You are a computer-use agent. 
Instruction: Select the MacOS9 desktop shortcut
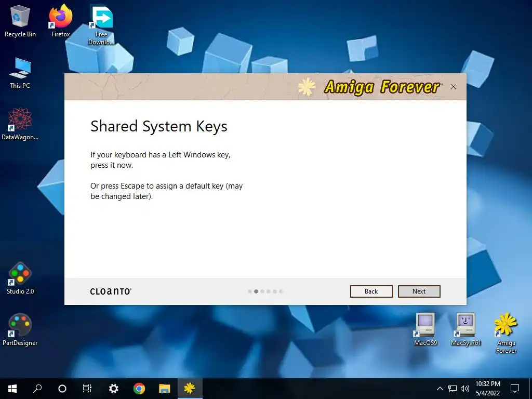point(425,329)
